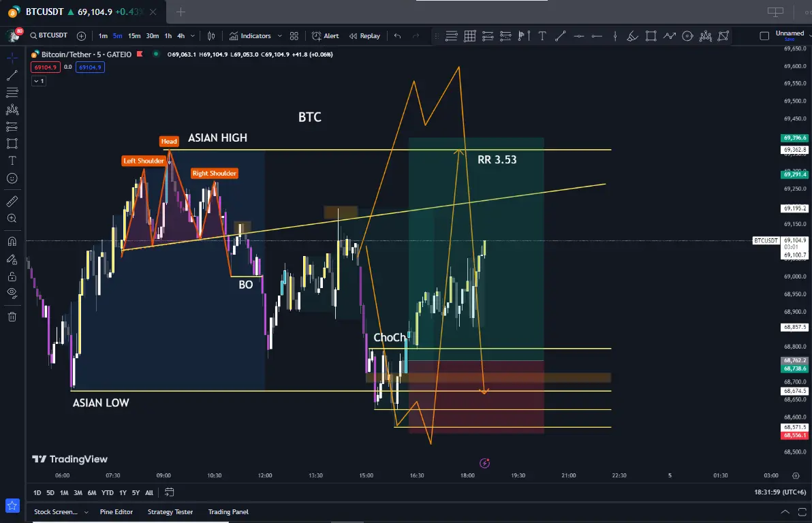The width and height of the screenshot is (812, 523).
Task: Switch to the 15m timeframe
Action: (x=134, y=35)
